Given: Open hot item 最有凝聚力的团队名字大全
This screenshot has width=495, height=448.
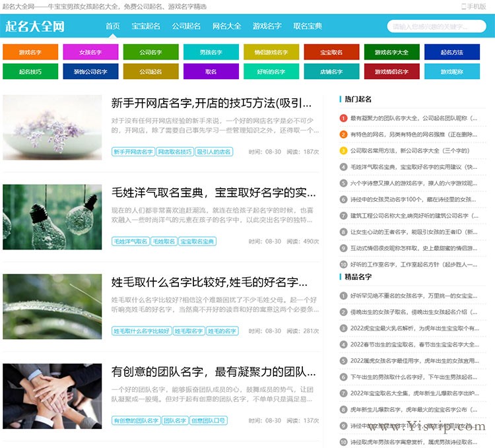Looking at the screenshot, I should (x=414, y=118).
